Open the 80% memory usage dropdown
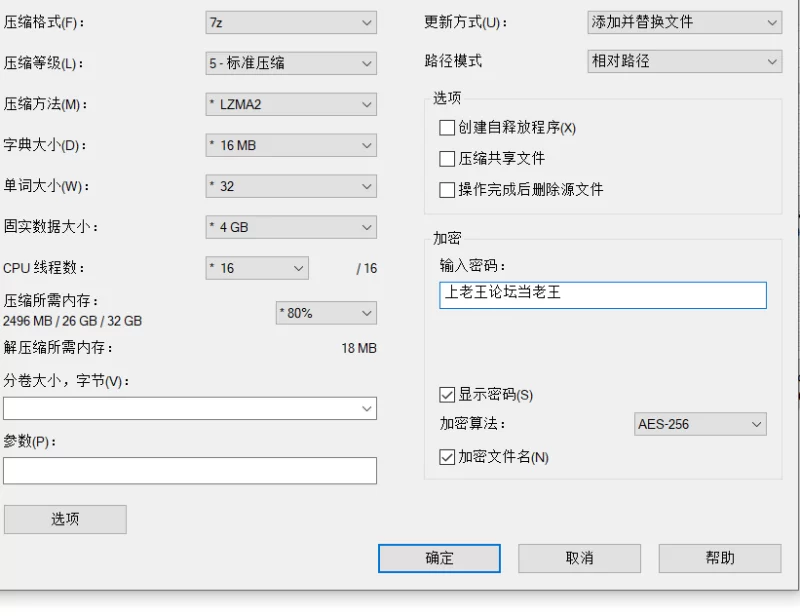 coord(326,313)
